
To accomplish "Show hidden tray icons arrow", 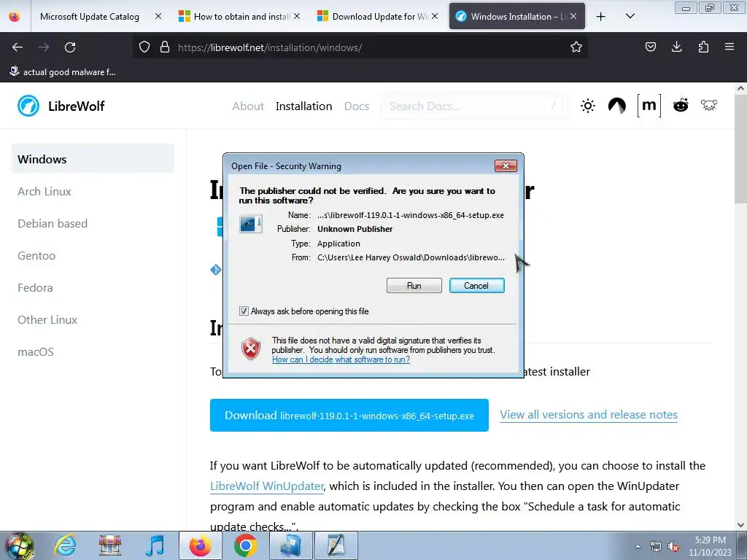I will click(638, 546).
